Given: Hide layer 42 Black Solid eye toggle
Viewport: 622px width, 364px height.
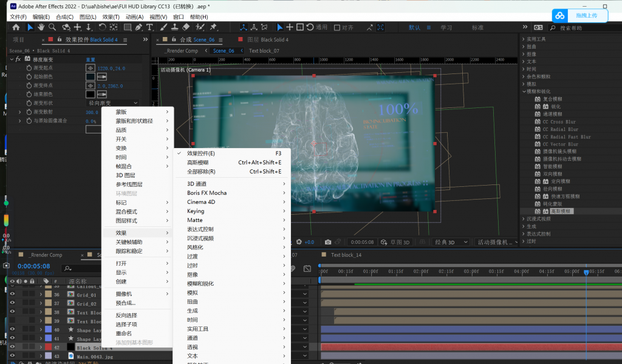Looking at the screenshot, I should coord(12,346).
